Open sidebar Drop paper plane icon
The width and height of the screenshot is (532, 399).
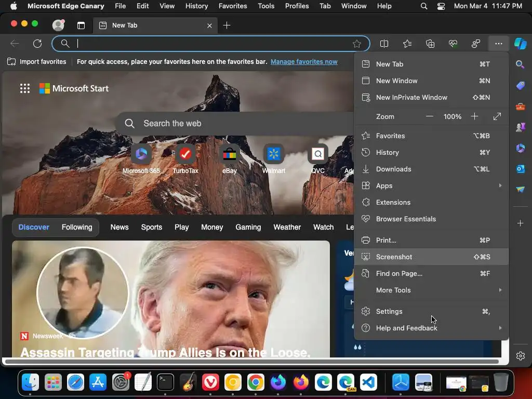[520, 189]
